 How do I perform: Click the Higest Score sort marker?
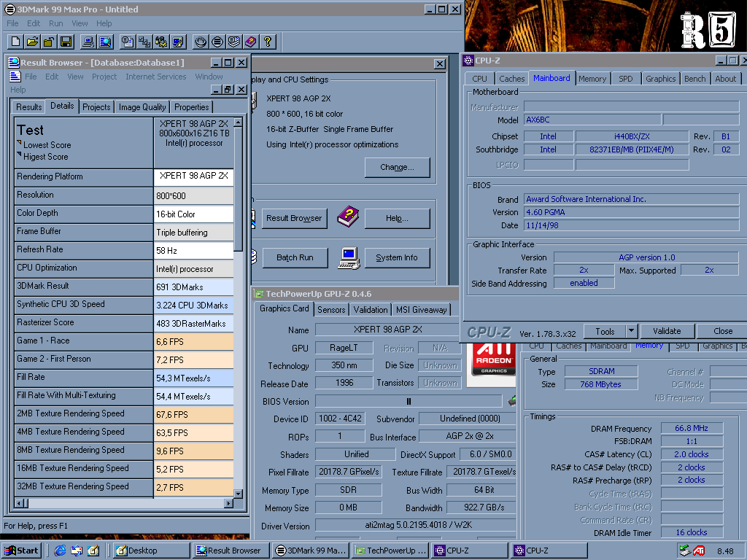point(19,155)
